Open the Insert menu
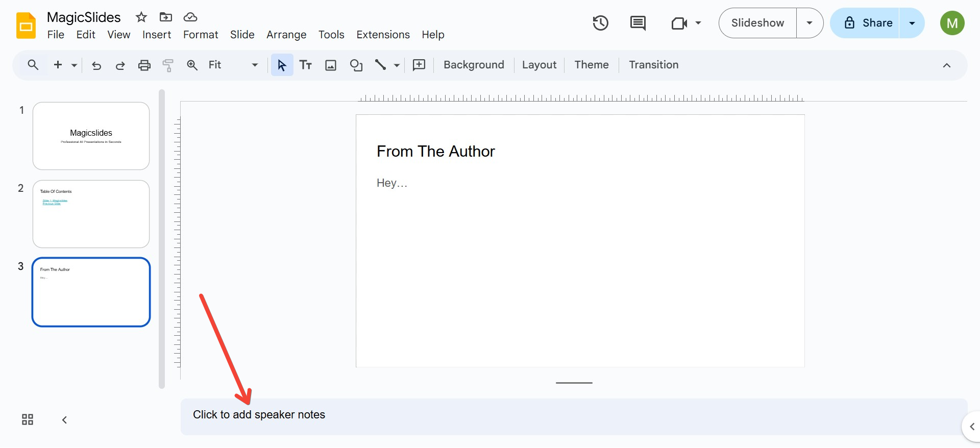The width and height of the screenshot is (980, 448). [157, 35]
